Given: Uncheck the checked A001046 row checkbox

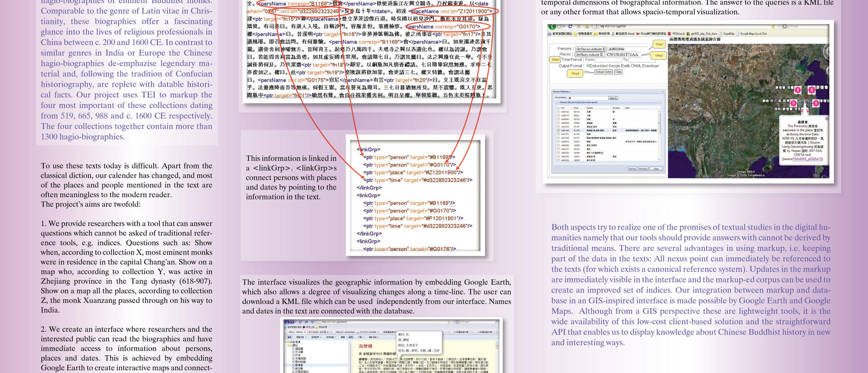Looking at the screenshot, I should click(558, 130).
